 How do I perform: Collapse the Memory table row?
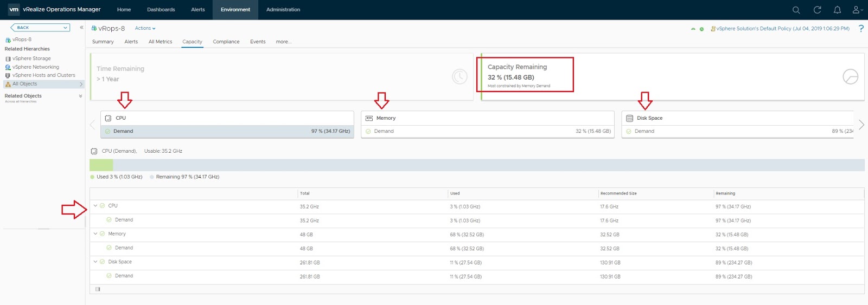(95, 234)
